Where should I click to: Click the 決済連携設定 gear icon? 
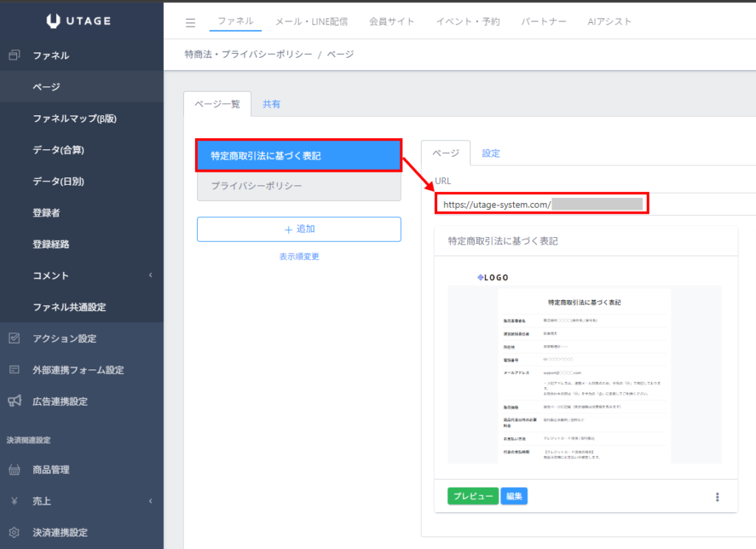(14, 533)
